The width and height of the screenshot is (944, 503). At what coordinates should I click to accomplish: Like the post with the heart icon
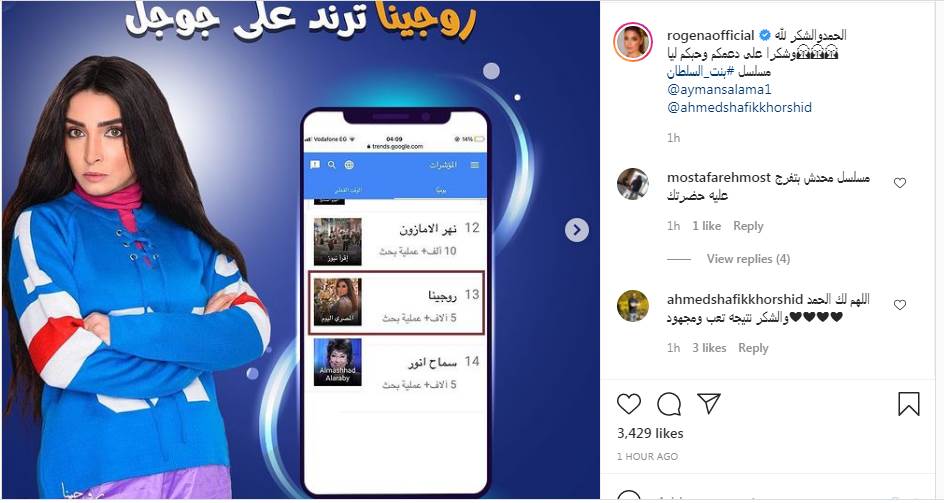point(629,404)
